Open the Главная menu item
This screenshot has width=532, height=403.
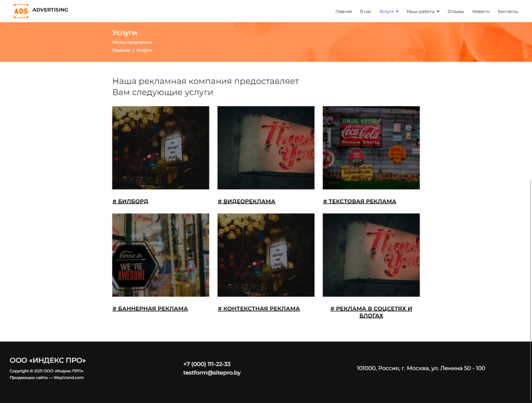click(x=343, y=12)
